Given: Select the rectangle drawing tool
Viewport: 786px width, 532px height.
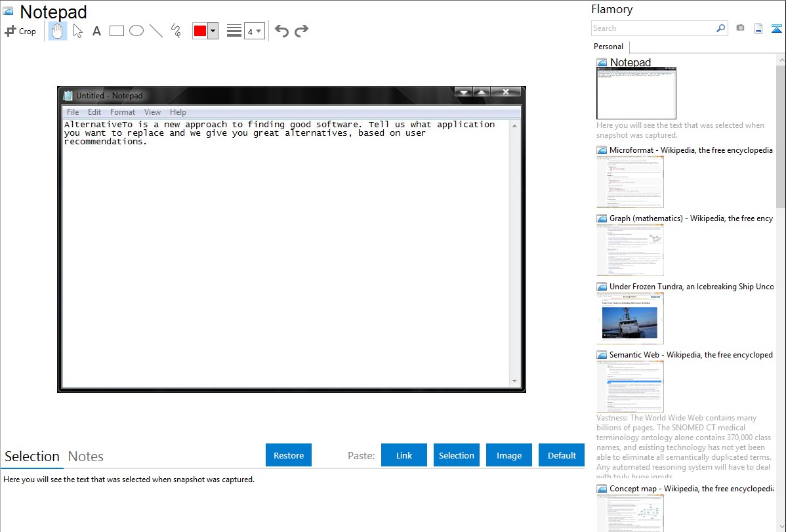Looking at the screenshot, I should tap(116, 31).
